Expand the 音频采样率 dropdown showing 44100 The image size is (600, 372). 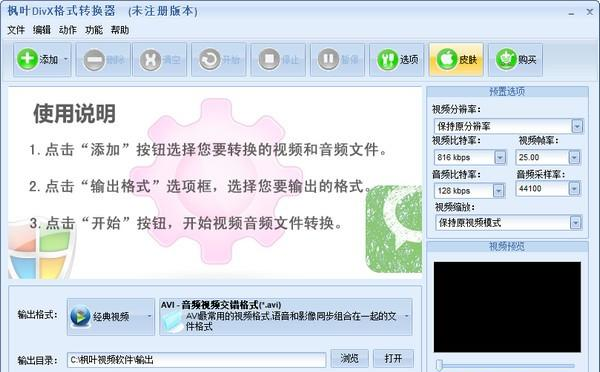tap(574, 188)
